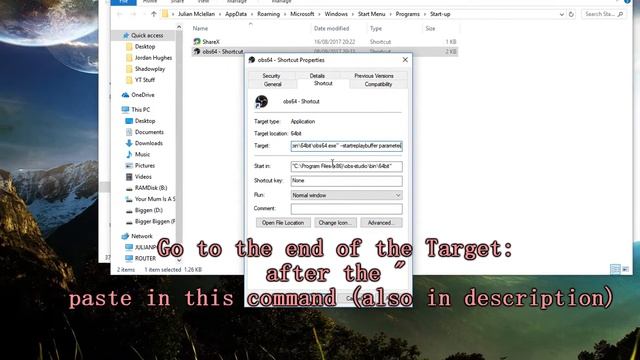
Task: Click the Documents folder icon
Action: click(129, 132)
